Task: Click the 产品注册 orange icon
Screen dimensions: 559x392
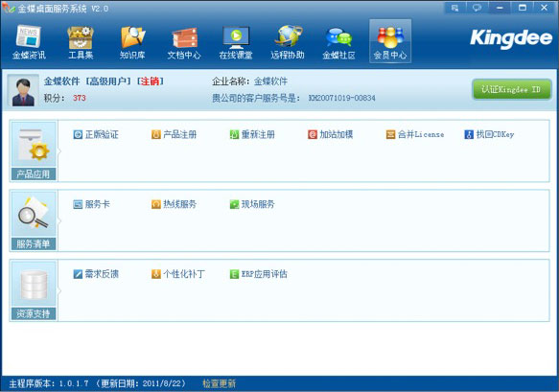Action: [156, 134]
